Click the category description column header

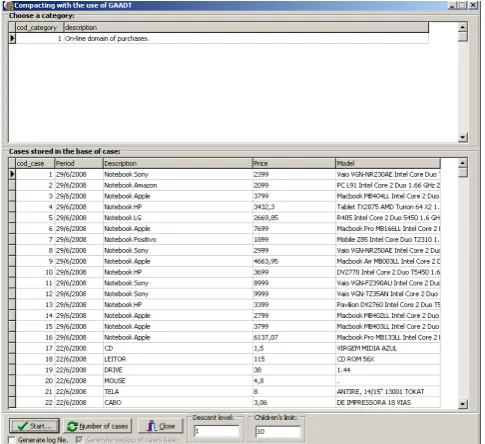pos(246,27)
